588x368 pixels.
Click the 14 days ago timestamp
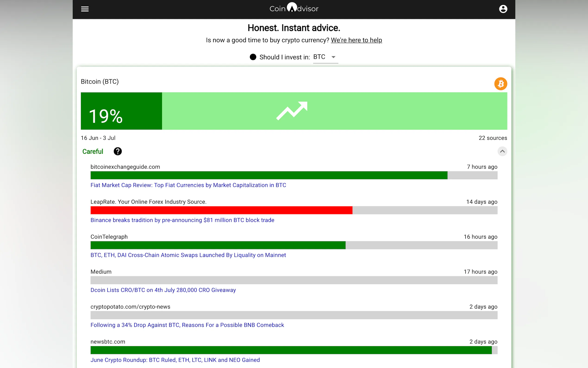(x=482, y=202)
